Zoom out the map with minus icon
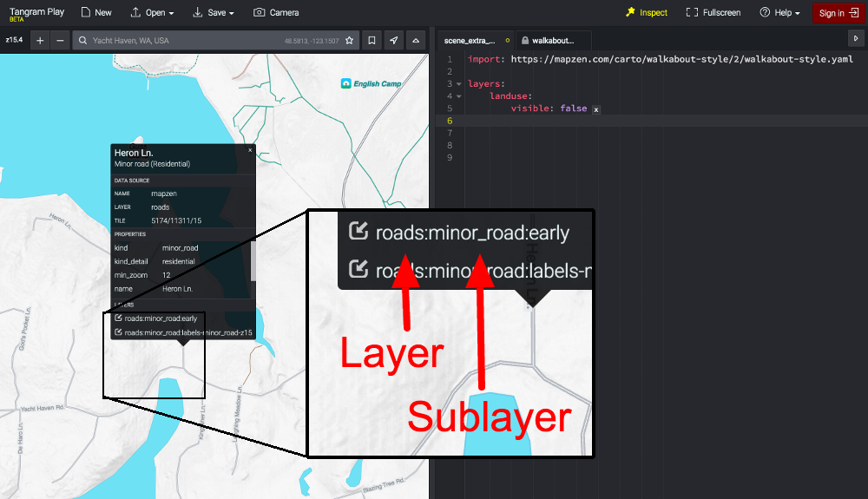Image resolution: width=868 pixels, height=499 pixels. (60, 41)
